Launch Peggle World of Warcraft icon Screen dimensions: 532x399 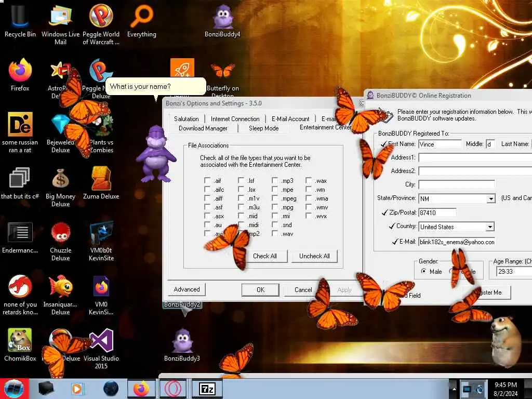tap(101, 24)
